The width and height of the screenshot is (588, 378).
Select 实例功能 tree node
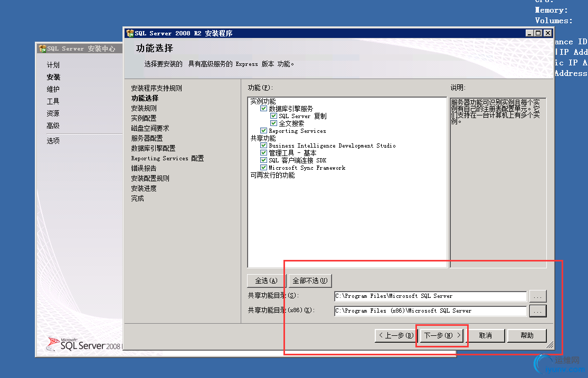tap(263, 101)
